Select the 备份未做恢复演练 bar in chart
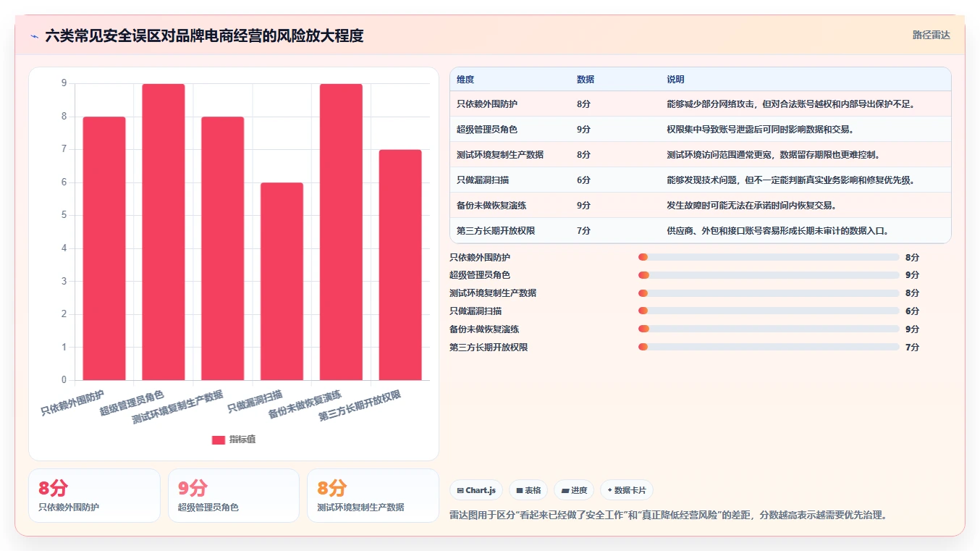 pyautogui.click(x=341, y=232)
